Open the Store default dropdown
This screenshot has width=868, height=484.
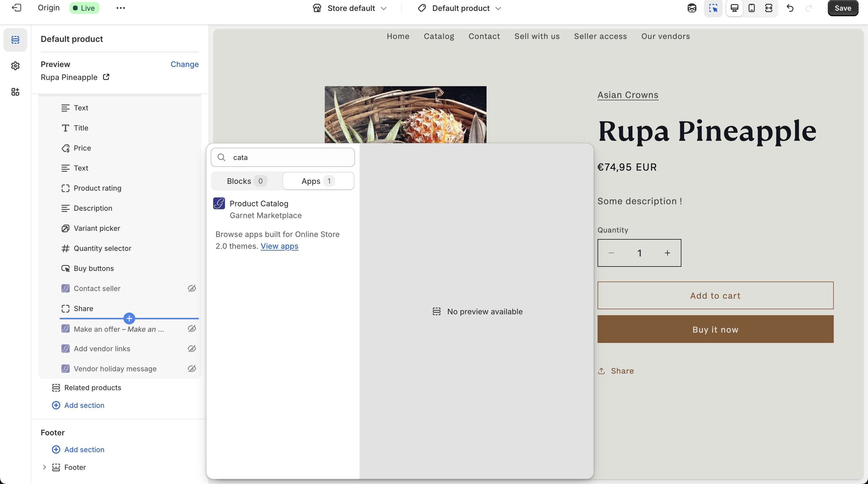click(x=350, y=8)
